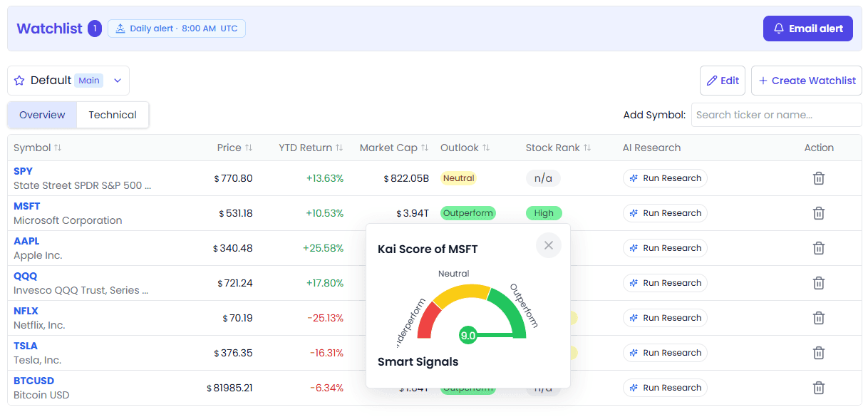Delete NFLX row with trash icon
The height and width of the screenshot is (417, 868).
tap(819, 318)
